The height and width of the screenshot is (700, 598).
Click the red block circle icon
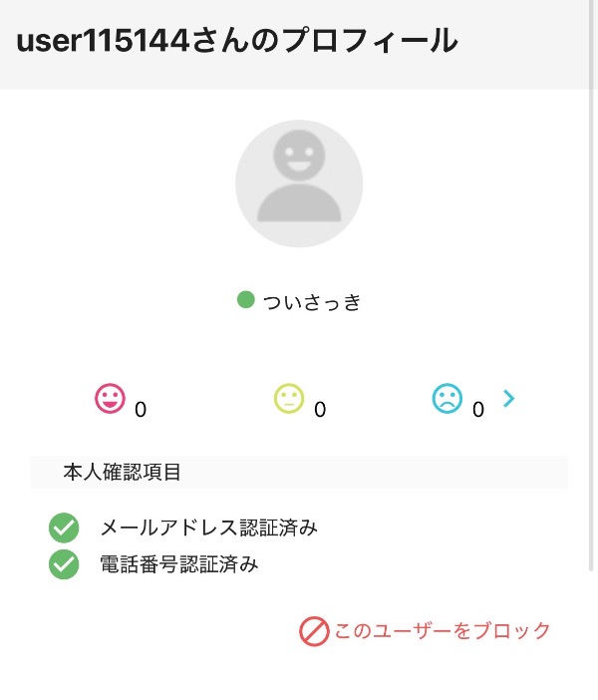[x=314, y=631]
